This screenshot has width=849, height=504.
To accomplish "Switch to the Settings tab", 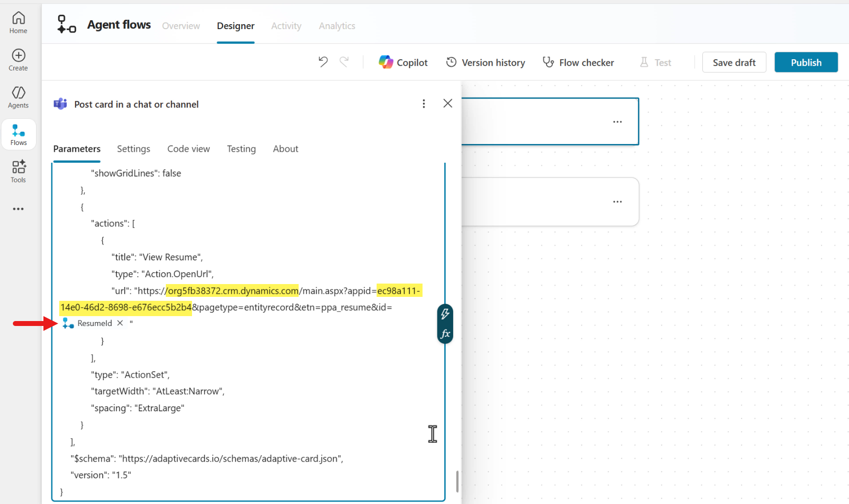I will click(133, 148).
